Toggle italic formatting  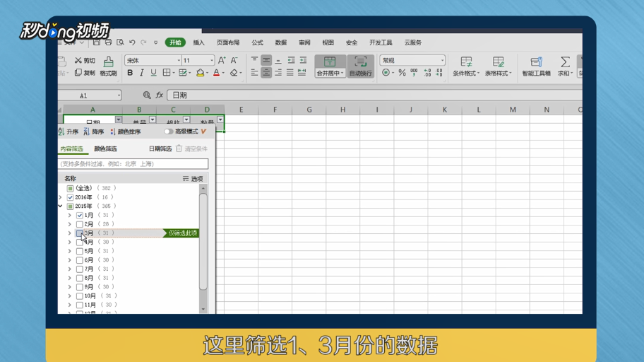[x=142, y=73]
